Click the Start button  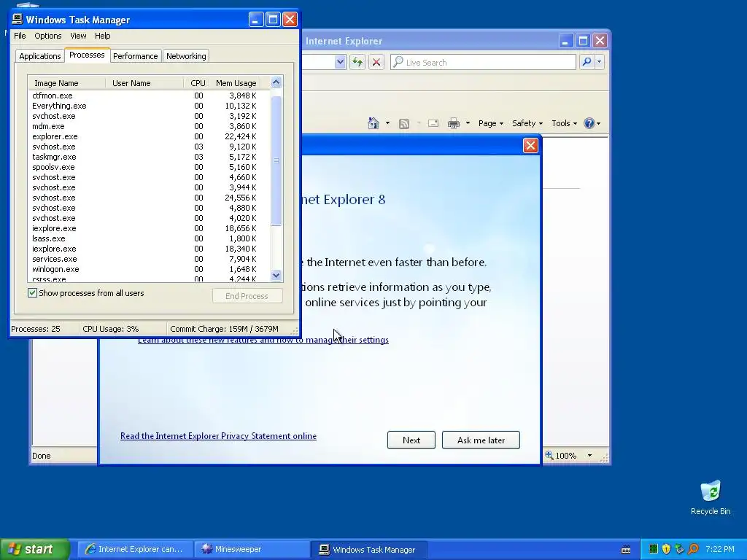tap(34, 549)
